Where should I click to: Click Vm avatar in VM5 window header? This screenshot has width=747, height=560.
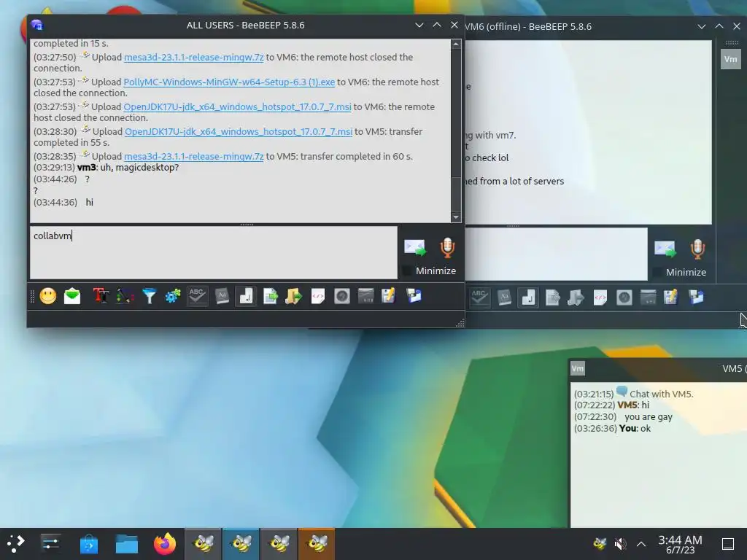point(578,368)
